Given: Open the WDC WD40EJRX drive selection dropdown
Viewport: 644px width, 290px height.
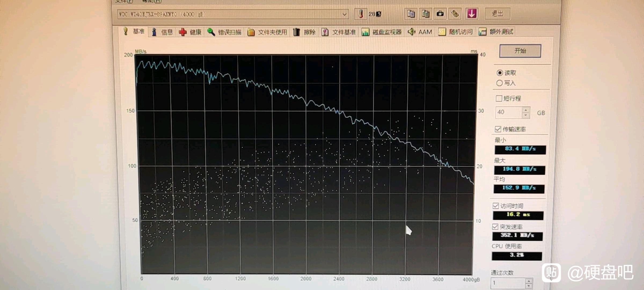Looking at the screenshot, I should [233, 14].
